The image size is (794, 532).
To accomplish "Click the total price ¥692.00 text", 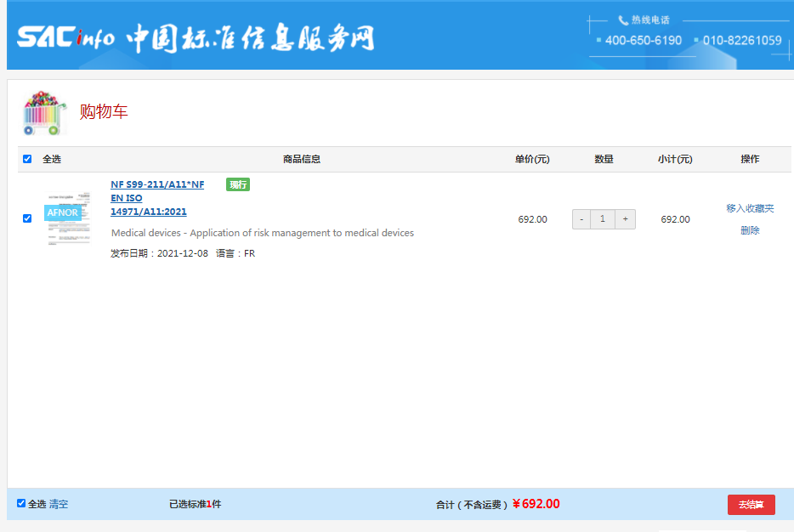I will [x=537, y=503].
